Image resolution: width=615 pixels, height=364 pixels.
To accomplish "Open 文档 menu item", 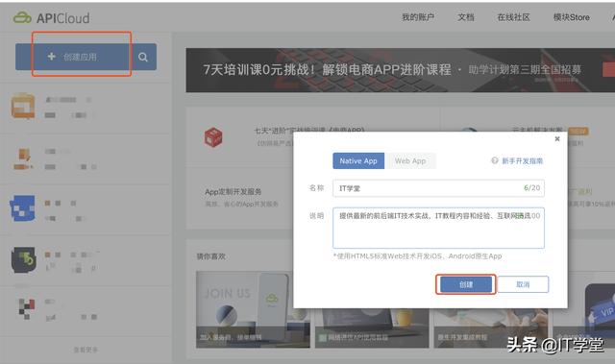I will coord(466,17).
